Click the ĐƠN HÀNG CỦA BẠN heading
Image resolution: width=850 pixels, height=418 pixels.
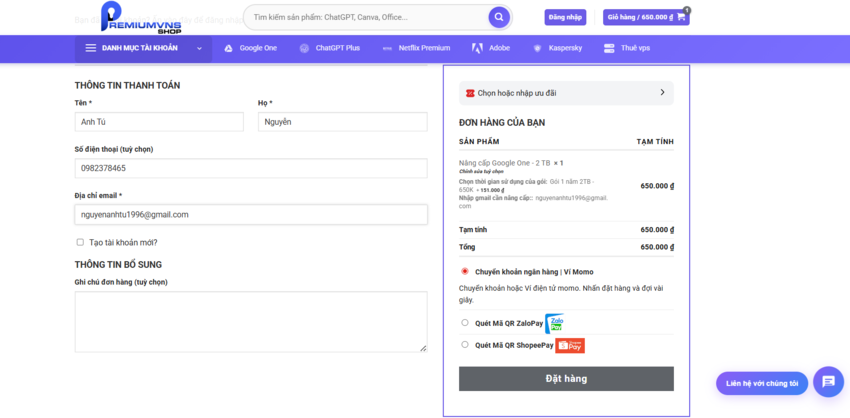502,123
